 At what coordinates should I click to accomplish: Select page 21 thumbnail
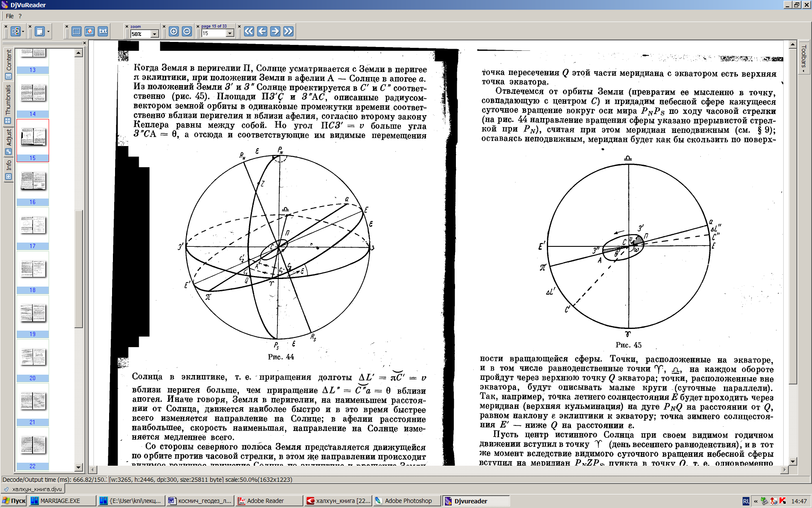click(33, 405)
